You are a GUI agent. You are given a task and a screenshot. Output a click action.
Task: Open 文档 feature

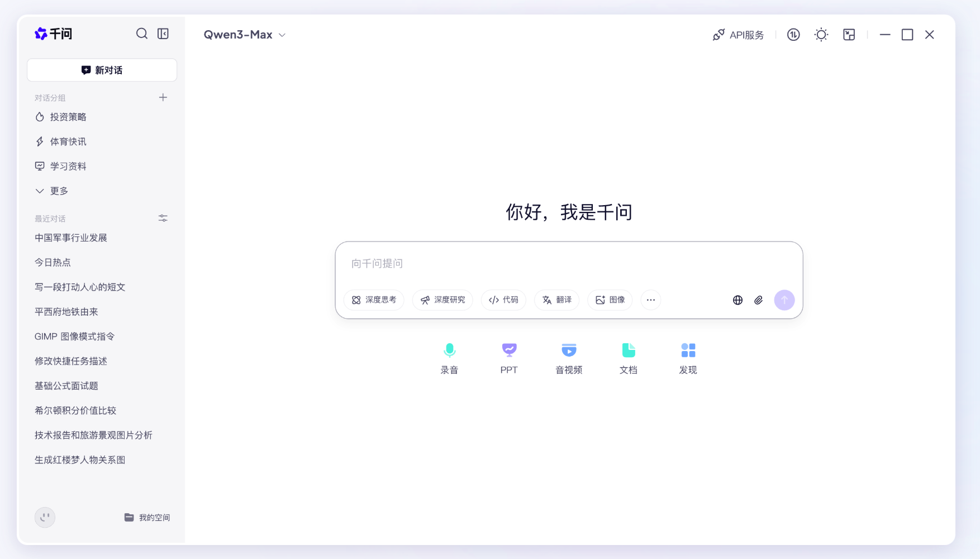[629, 358]
